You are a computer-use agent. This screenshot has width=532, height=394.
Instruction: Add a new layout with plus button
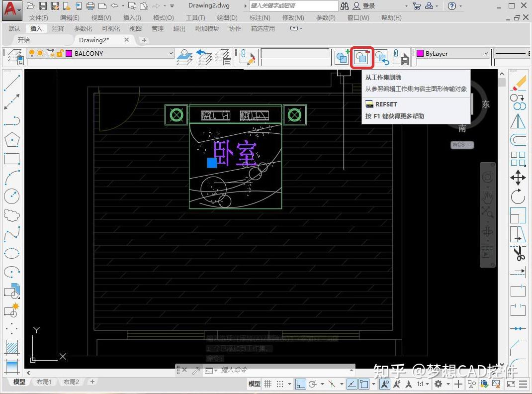(92, 382)
